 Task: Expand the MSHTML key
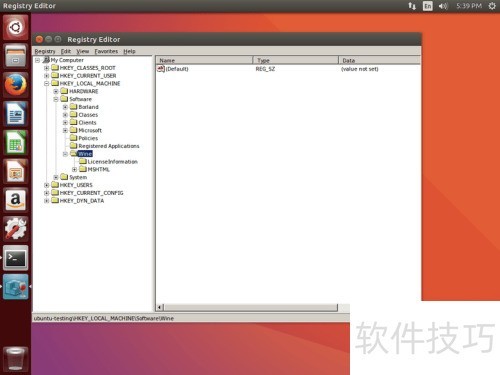pos(74,170)
